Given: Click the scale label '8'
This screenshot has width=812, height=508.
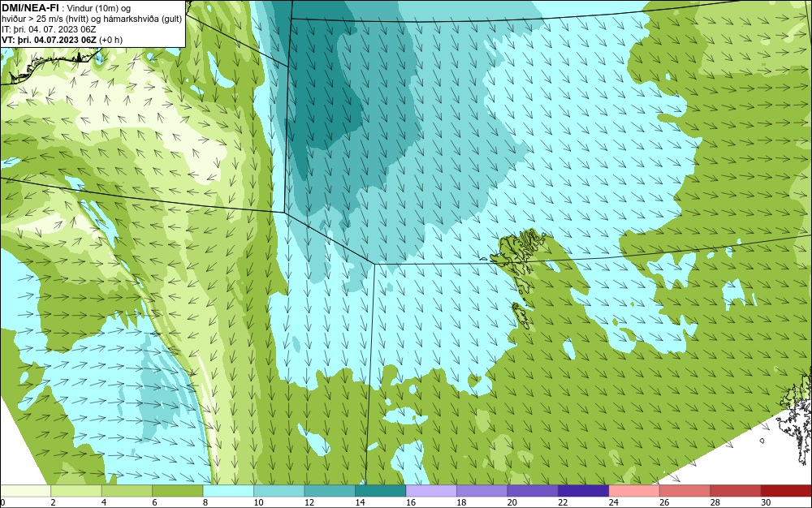Looking at the screenshot, I should tap(205, 502).
